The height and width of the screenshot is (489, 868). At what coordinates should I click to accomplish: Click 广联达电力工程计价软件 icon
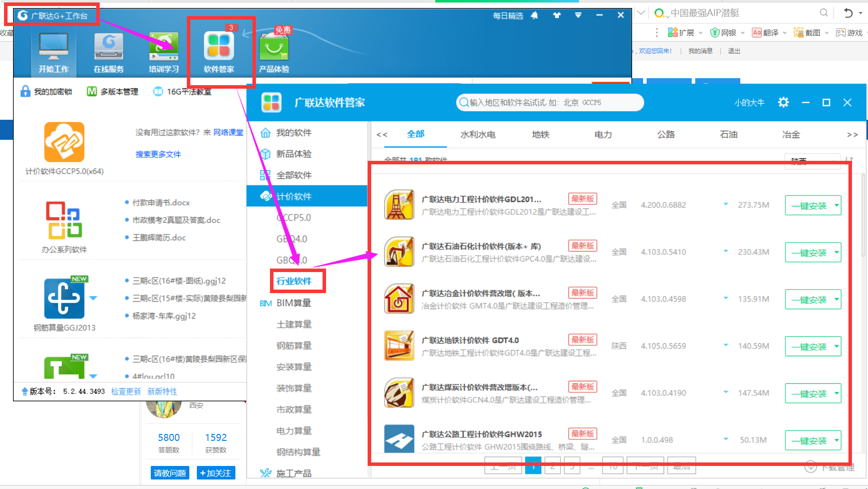pyautogui.click(x=399, y=204)
